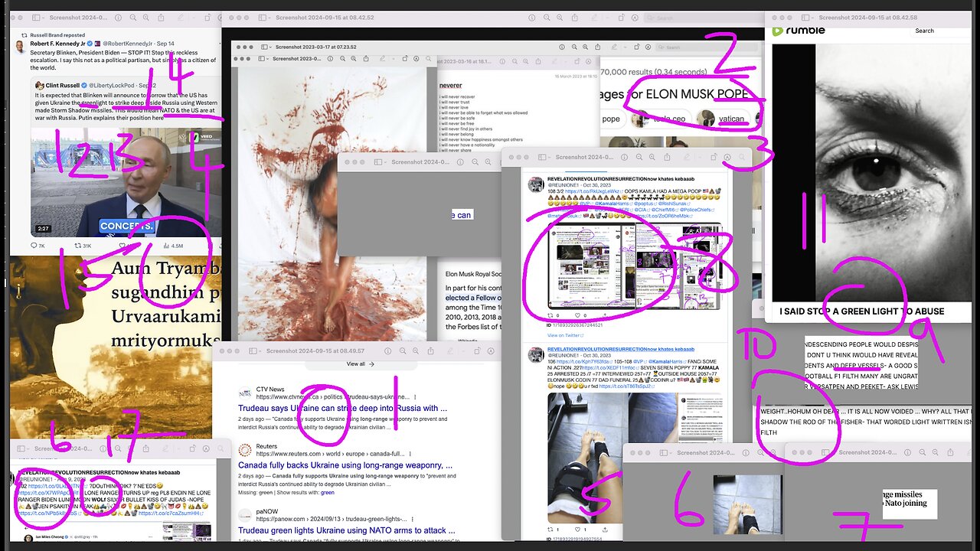
Task: Zoom out in 2023-03-16 at 18.1 window
Action: tap(515, 61)
